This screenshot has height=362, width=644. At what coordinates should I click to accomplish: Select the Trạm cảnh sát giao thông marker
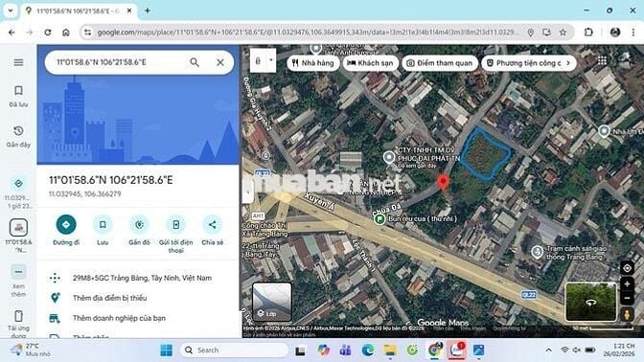[x=537, y=252]
